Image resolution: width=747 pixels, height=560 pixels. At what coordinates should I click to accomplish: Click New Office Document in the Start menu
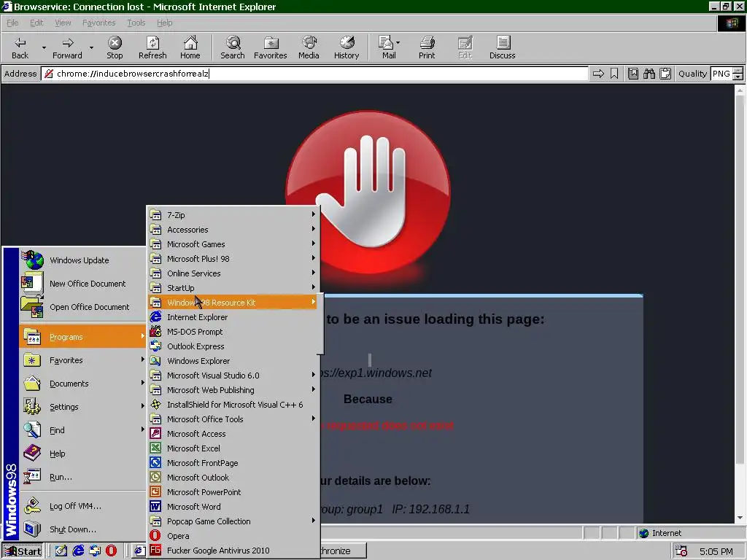pos(82,284)
